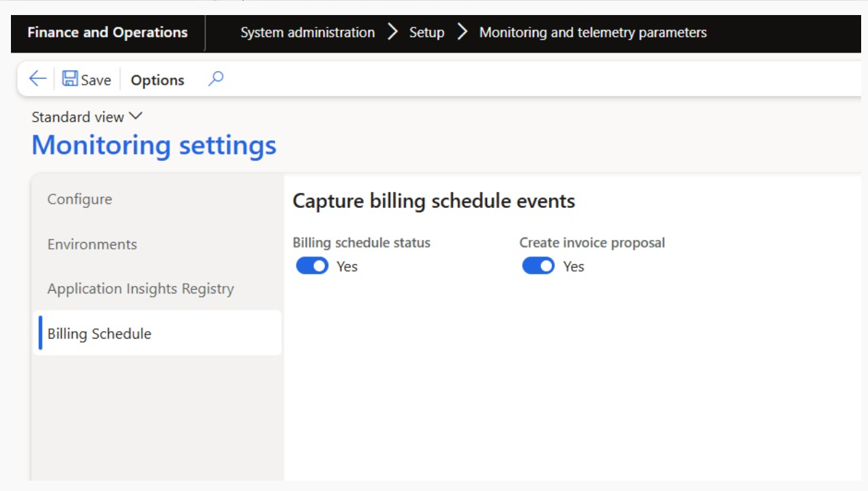Open the Configure tab
The height and width of the screenshot is (491, 868).
(79, 199)
